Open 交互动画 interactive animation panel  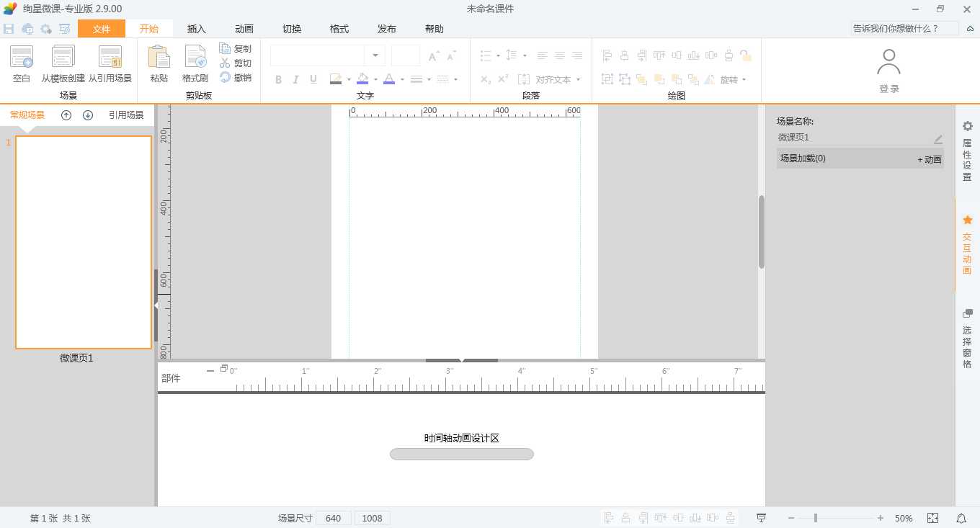[967, 245]
